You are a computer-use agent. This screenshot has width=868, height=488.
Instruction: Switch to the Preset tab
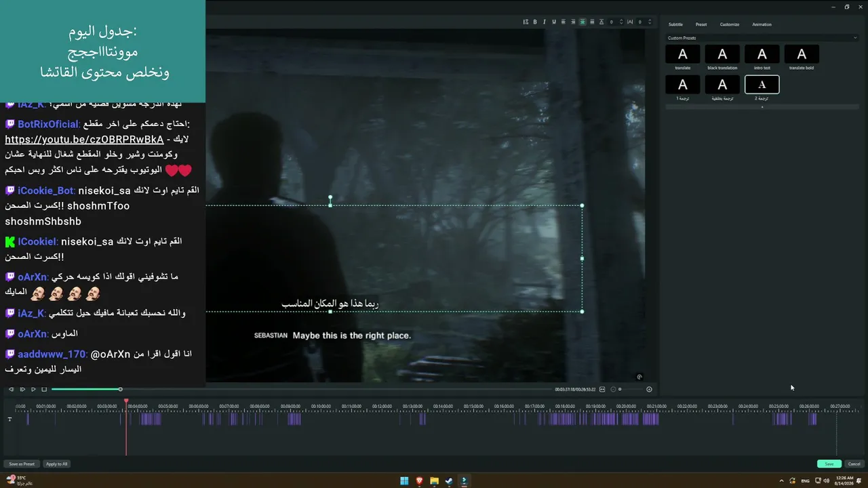(x=701, y=24)
